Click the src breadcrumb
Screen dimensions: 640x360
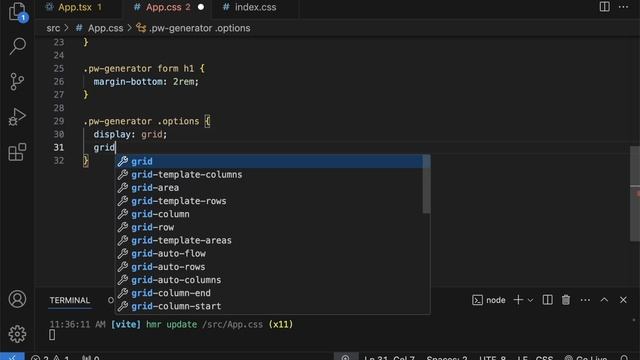point(53,28)
